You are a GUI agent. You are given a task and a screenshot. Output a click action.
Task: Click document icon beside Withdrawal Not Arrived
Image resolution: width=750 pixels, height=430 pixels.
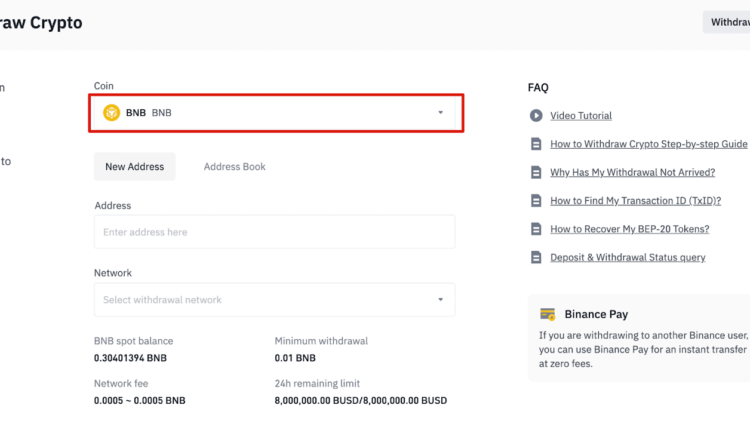click(x=536, y=173)
